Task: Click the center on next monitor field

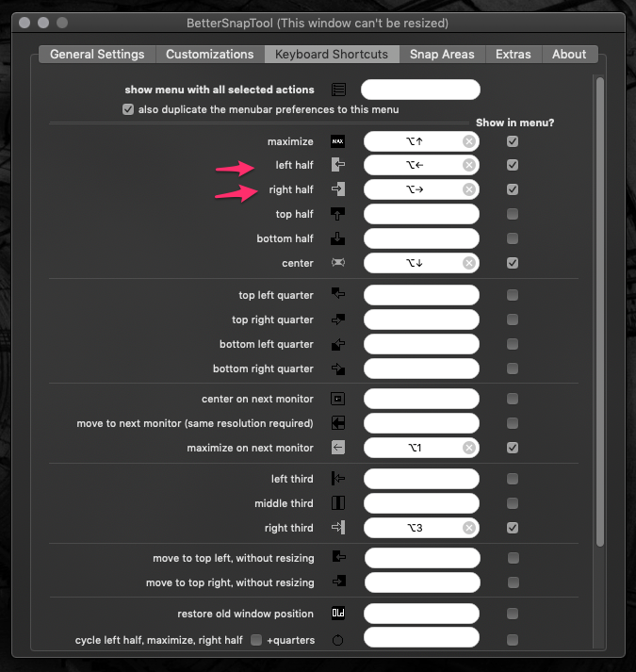Action: click(x=421, y=399)
